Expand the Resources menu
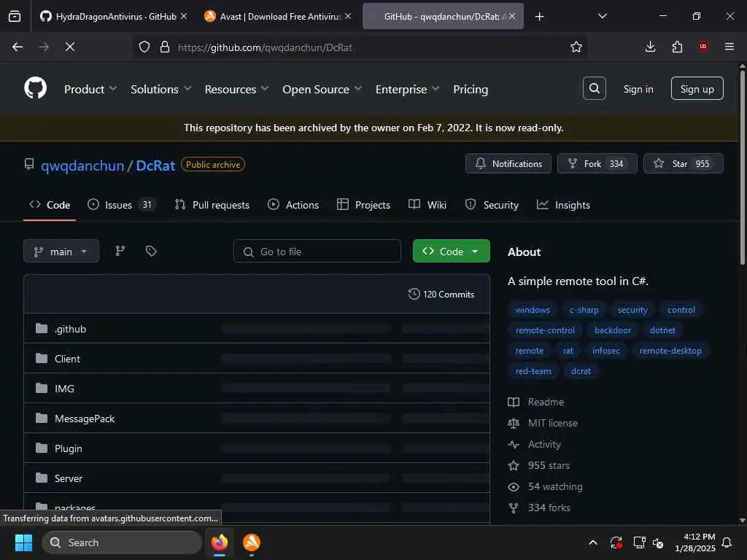The width and height of the screenshot is (747, 560). point(237,89)
